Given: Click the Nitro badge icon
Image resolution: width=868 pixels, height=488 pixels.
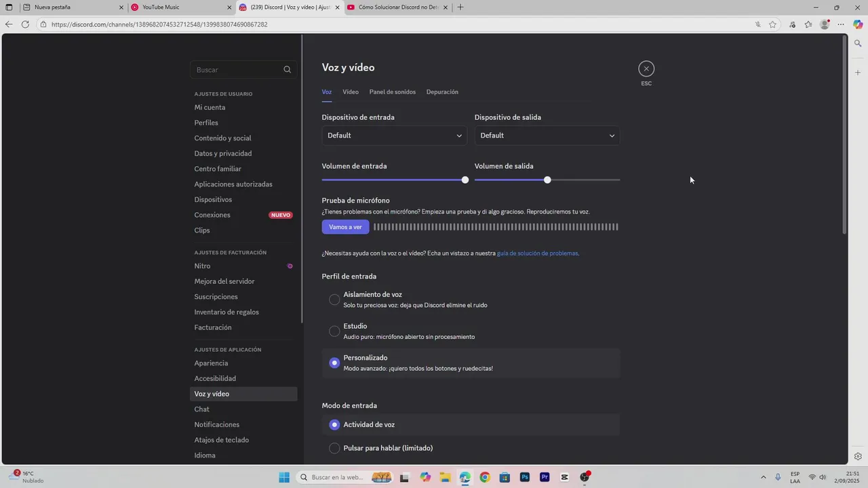Looking at the screenshot, I should (x=290, y=266).
